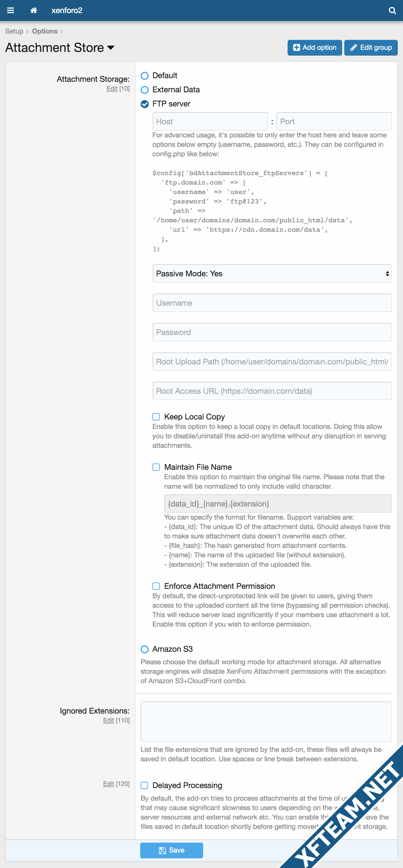Click into the Password field
Viewport: 403px width, 868px height.
coord(272,332)
